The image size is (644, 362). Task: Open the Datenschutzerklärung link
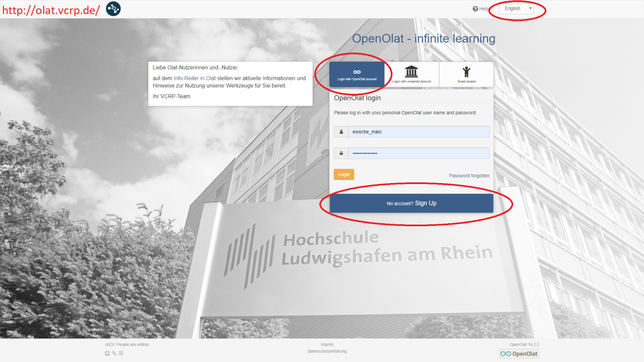[327, 351]
